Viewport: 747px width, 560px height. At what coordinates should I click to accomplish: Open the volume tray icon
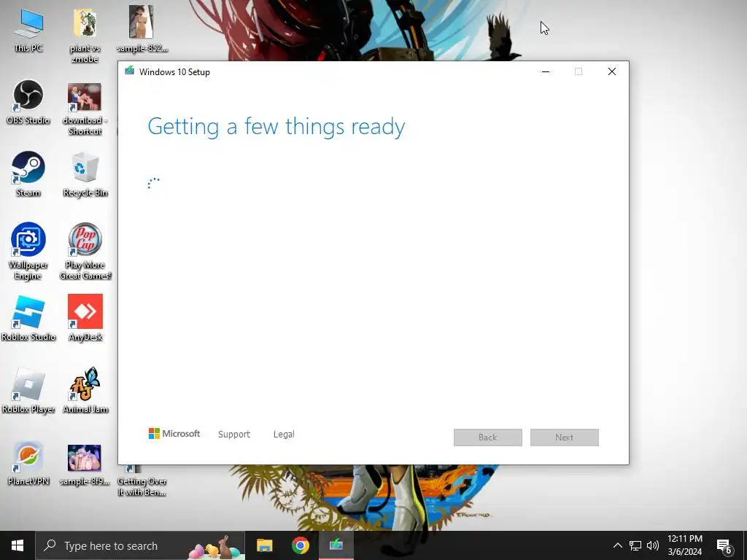[x=653, y=545]
